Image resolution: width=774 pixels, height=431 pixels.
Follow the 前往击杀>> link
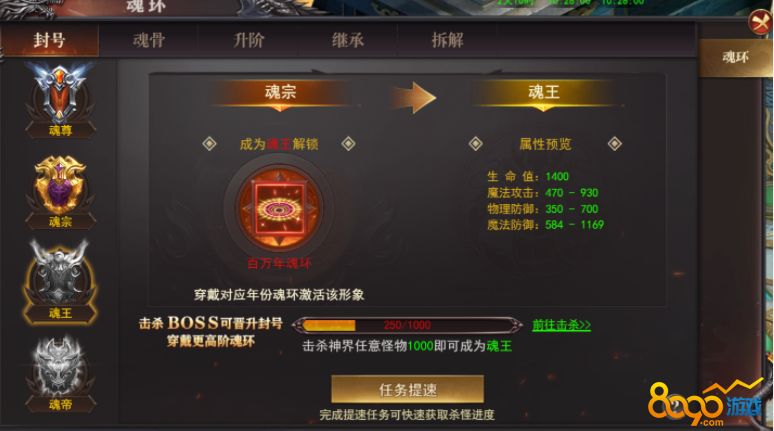561,325
